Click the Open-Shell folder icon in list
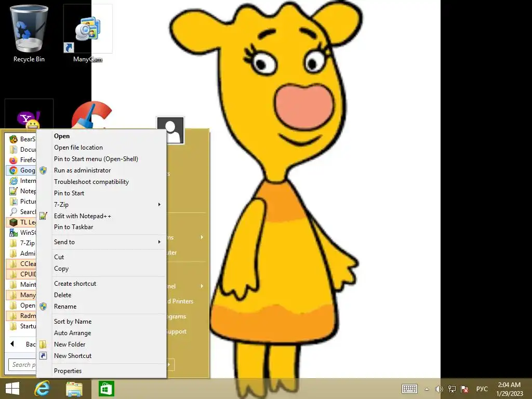 pyautogui.click(x=14, y=305)
